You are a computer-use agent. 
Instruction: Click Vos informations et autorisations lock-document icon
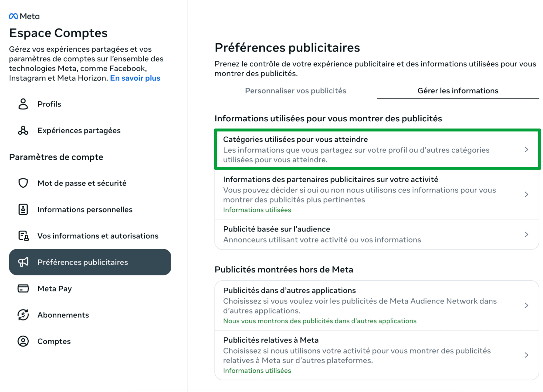[x=24, y=236]
